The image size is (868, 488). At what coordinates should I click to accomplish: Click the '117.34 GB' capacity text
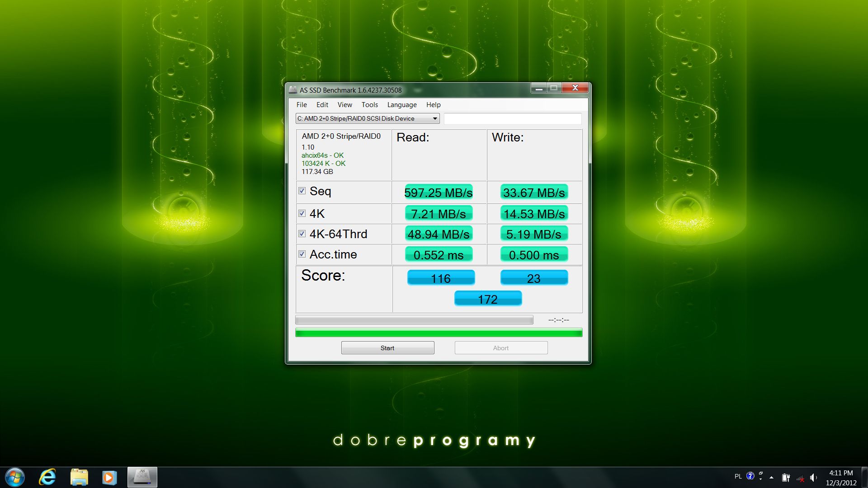(317, 172)
